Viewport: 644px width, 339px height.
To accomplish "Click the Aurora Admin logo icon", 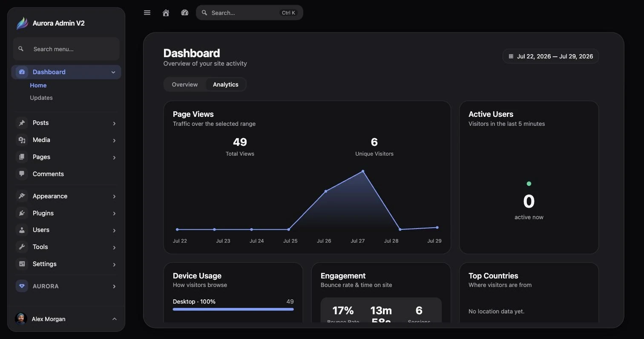I will (x=22, y=23).
